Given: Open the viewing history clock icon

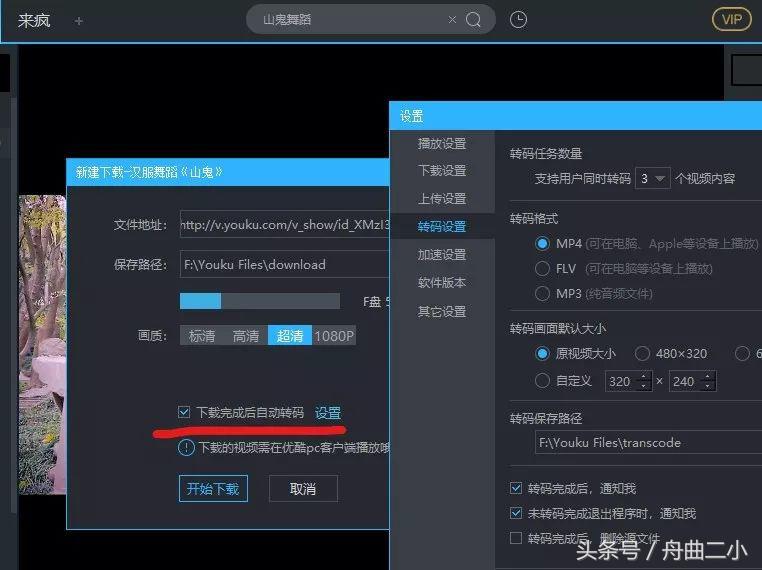Looking at the screenshot, I should click(x=519, y=19).
